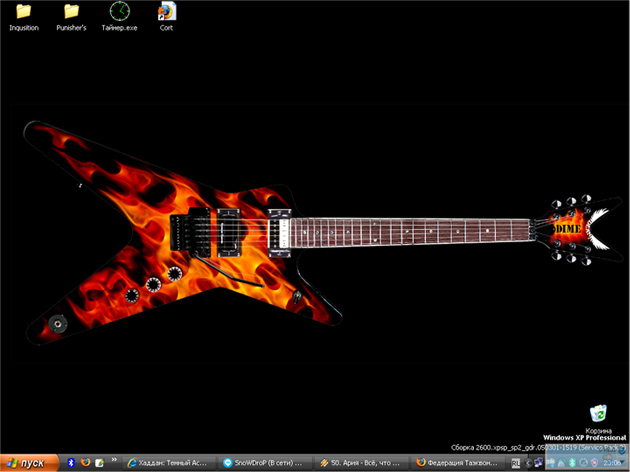Switch to the Хаддан: Темный Ас... taskbar window
This screenshot has width=630, height=472.
(x=168, y=463)
